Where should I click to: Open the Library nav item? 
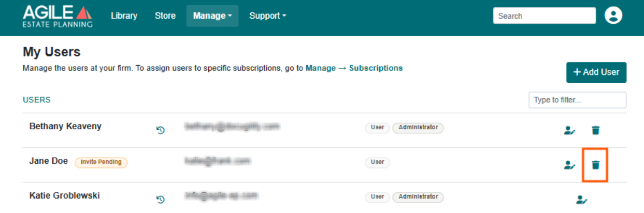click(x=124, y=16)
